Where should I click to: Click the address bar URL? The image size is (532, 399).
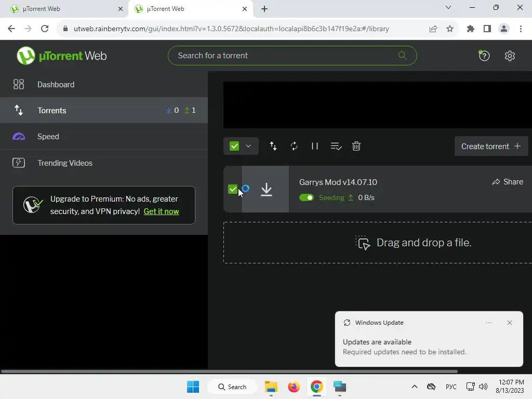(231, 29)
